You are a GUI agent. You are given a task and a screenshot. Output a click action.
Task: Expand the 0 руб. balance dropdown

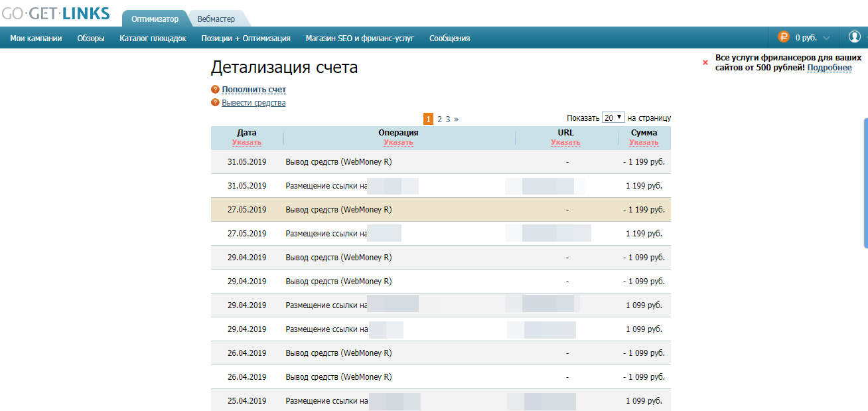[x=826, y=39]
